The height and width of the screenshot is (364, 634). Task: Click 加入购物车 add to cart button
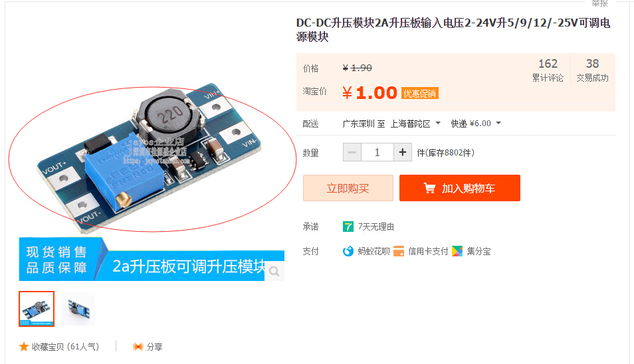tap(460, 188)
